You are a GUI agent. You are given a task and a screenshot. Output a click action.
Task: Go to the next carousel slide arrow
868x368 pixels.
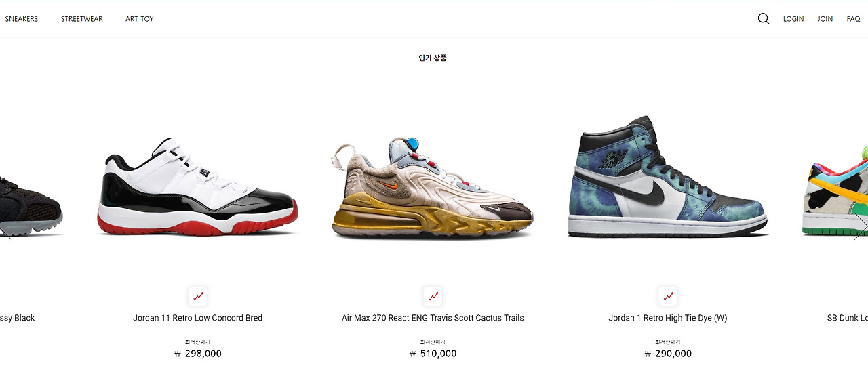(x=861, y=228)
